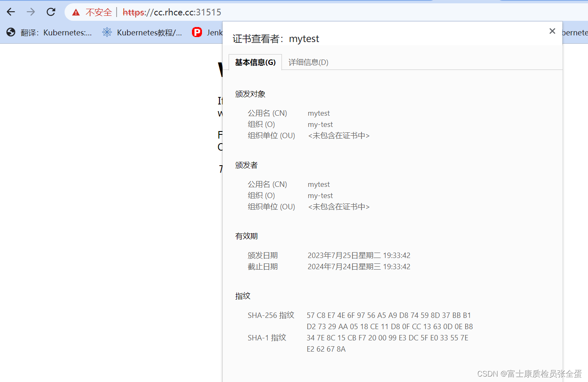Click the SHA-1 指纹 label
This screenshot has height=382, width=588.
pos(267,338)
